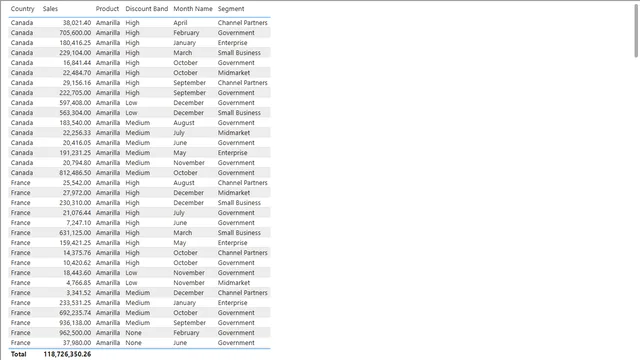This screenshot has width=640, height=360.
Task: Select April in the Month Name column
Action: click(x=180, y=23)
